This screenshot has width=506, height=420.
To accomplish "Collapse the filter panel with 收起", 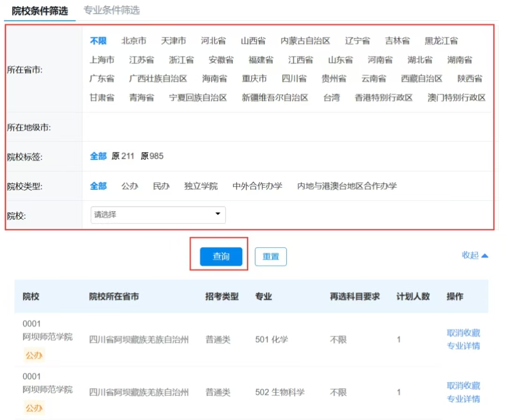I will tap(475, 255).
